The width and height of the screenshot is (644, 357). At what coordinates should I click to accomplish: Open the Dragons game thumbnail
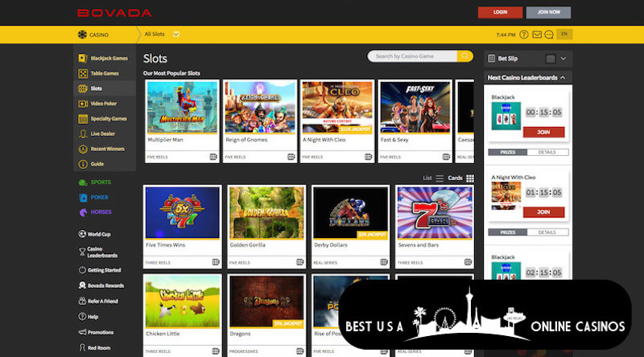click(266, 302)
